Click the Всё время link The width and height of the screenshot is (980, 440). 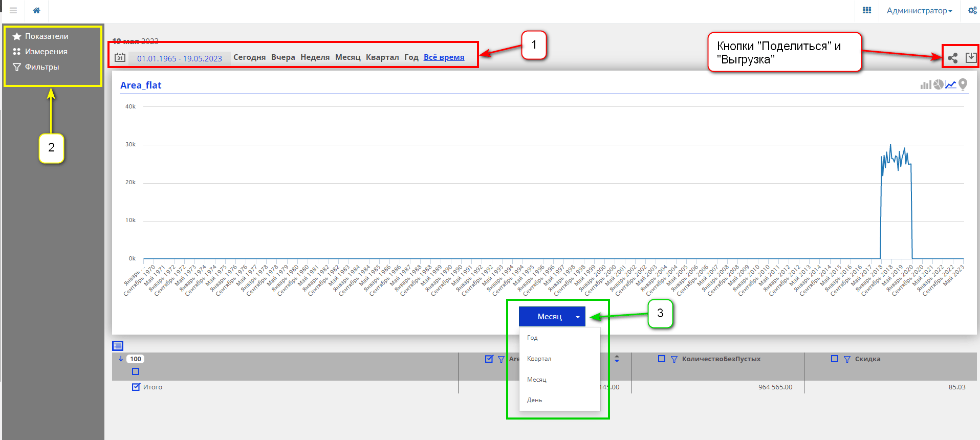(444, 57)
